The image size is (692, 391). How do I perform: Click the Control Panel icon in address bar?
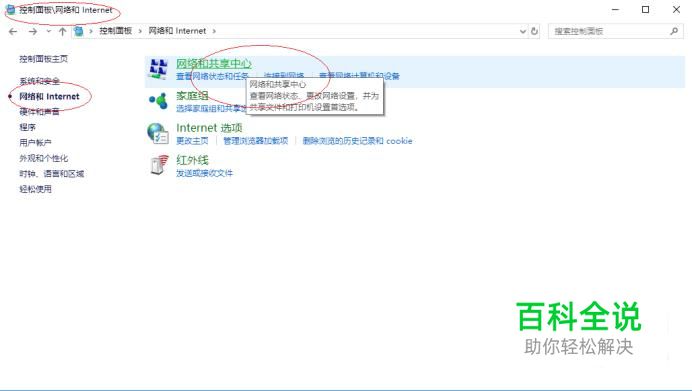pos(79,31)
